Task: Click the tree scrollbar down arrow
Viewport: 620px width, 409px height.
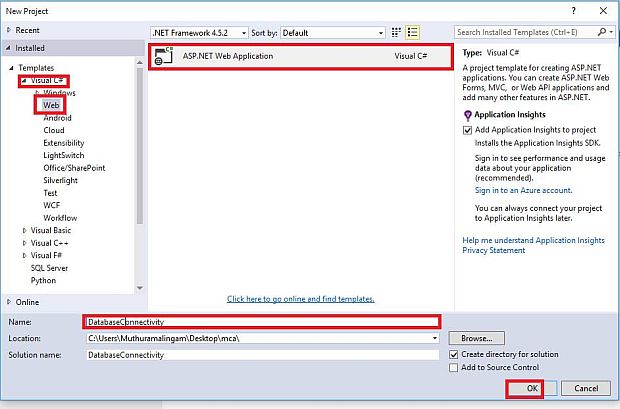Action: [x=140, y=288]
